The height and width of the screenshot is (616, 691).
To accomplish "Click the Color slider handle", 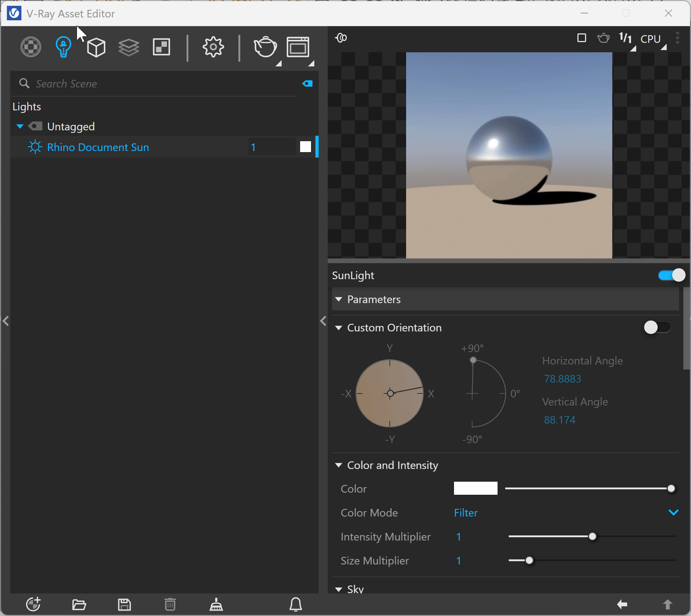I will click(671, 489).
